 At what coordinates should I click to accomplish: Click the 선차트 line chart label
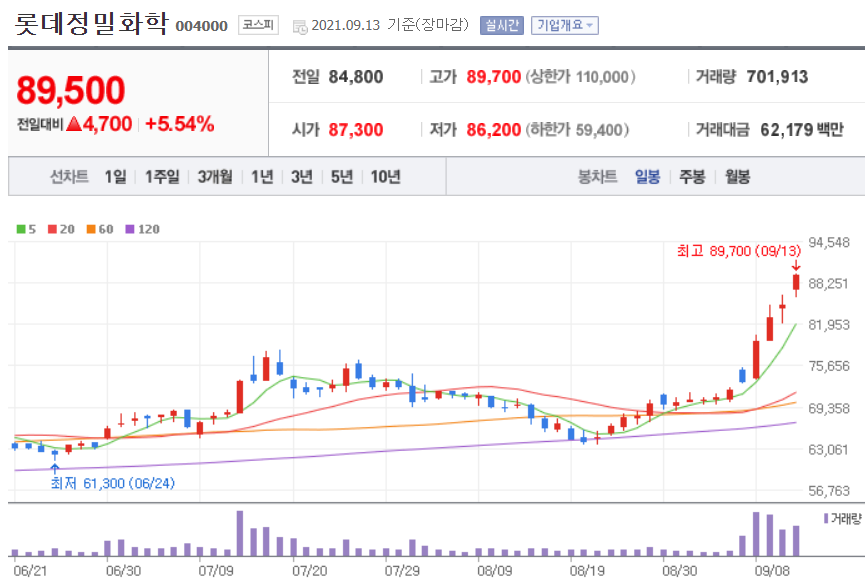point(69,177)
